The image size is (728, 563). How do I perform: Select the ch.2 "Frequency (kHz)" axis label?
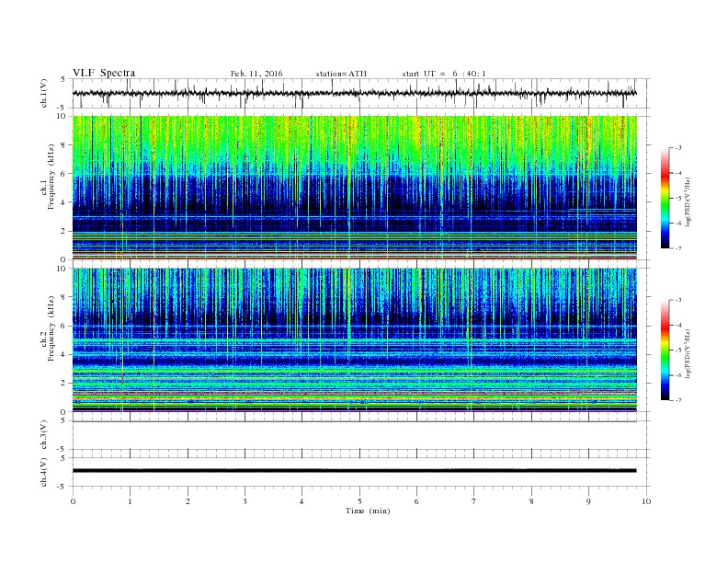51,327
